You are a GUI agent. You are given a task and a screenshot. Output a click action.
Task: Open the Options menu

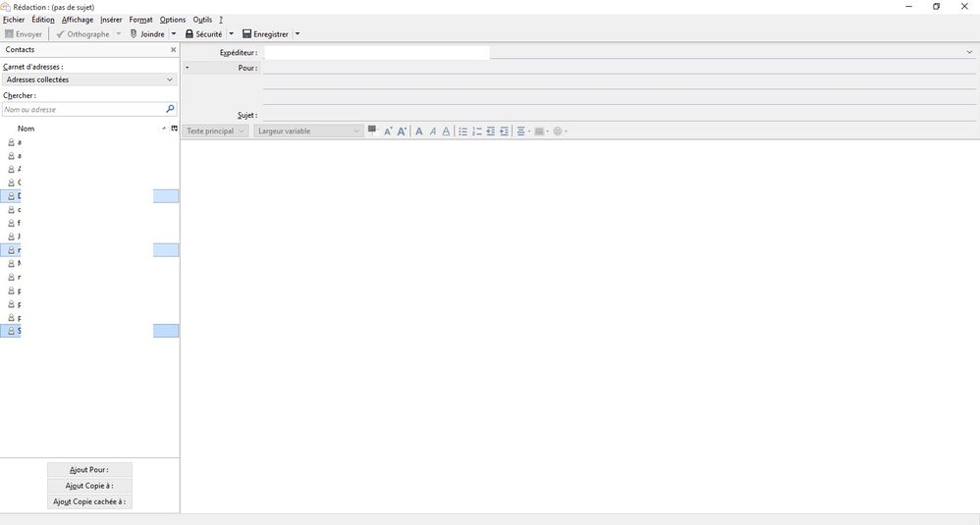tap(173, 20)
